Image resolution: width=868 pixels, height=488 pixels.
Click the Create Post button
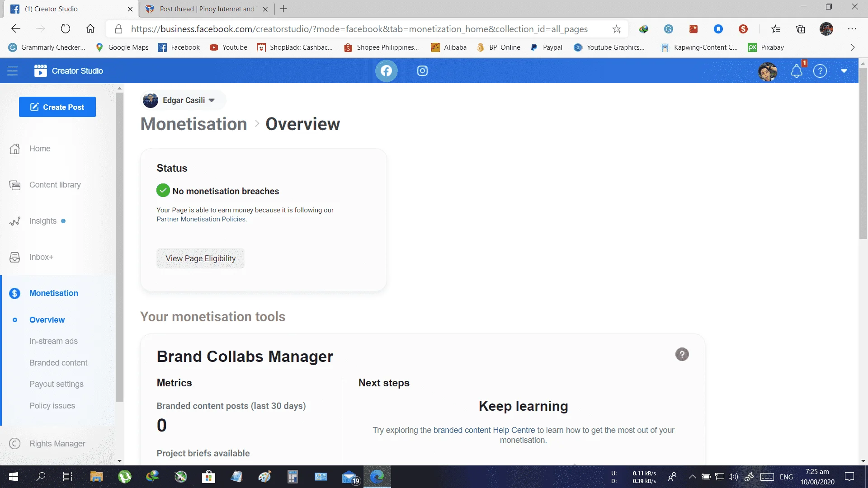coord(57,107)
